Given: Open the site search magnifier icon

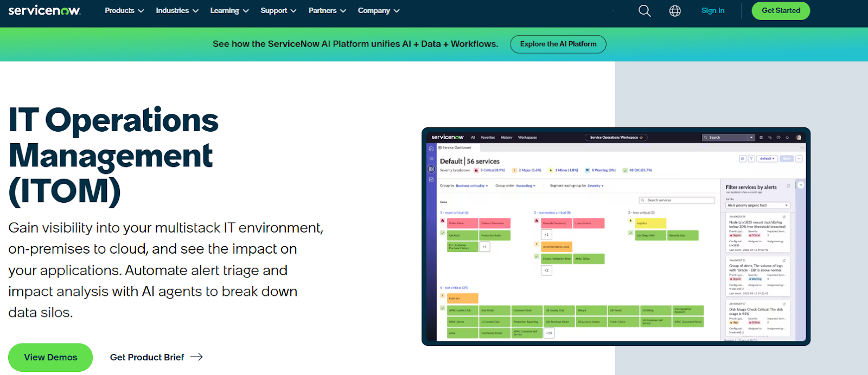Looking at the screenshot, I should click(x=644, y=11).
